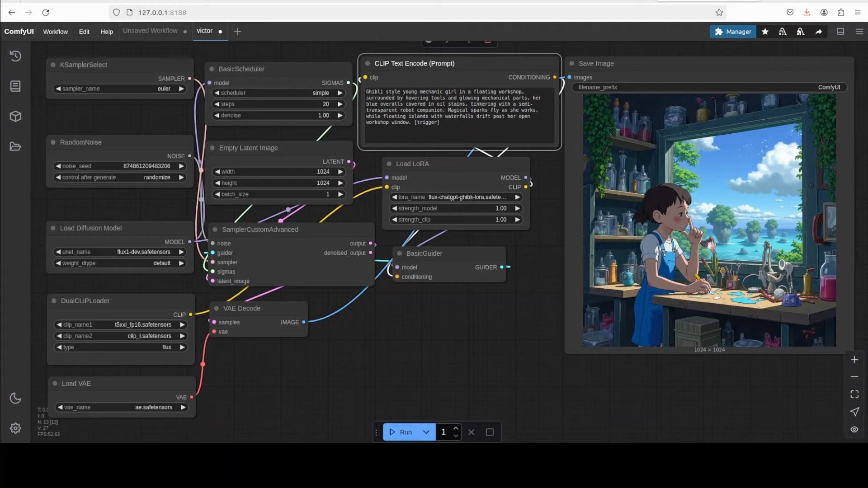The width and height of the screenshot is (868, 488).
Task: Click the strength_model slider
Action: [x=456, y=208]
